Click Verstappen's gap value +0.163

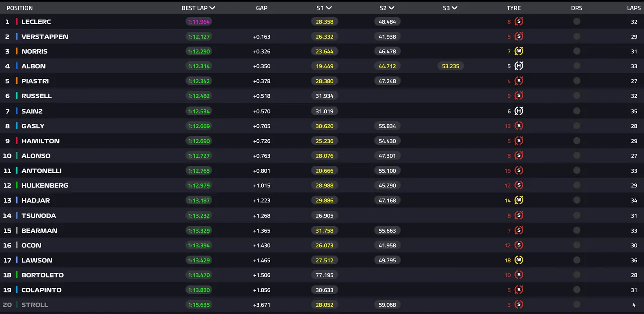point(262,37)
